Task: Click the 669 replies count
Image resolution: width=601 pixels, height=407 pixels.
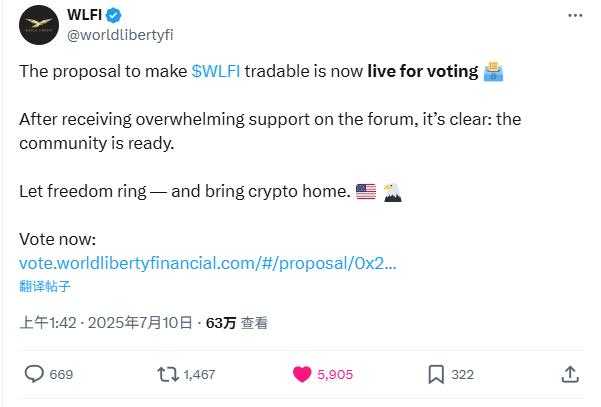Action: coord(61,374)
